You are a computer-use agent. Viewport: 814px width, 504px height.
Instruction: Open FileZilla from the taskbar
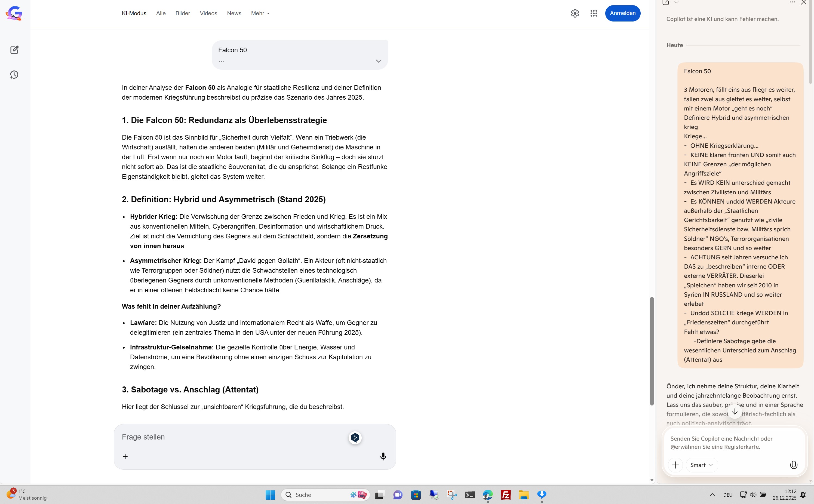[506, 495]
